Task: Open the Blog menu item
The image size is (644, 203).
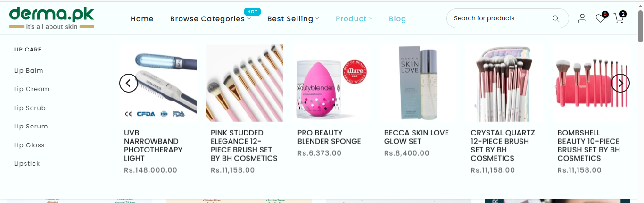Action: coord(397,19)
